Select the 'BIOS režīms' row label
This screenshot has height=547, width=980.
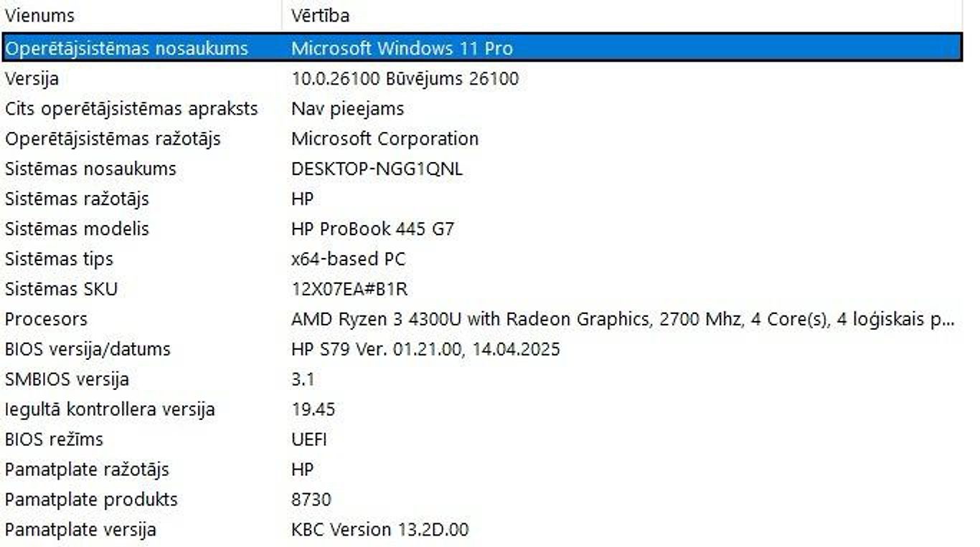pyautogui.click(x=54, y=440)
